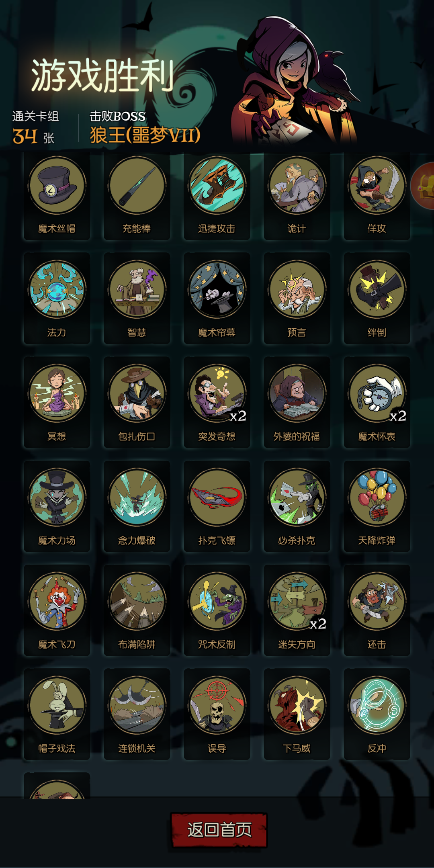Tap the partially hidden card in last row

coord(57,785)
